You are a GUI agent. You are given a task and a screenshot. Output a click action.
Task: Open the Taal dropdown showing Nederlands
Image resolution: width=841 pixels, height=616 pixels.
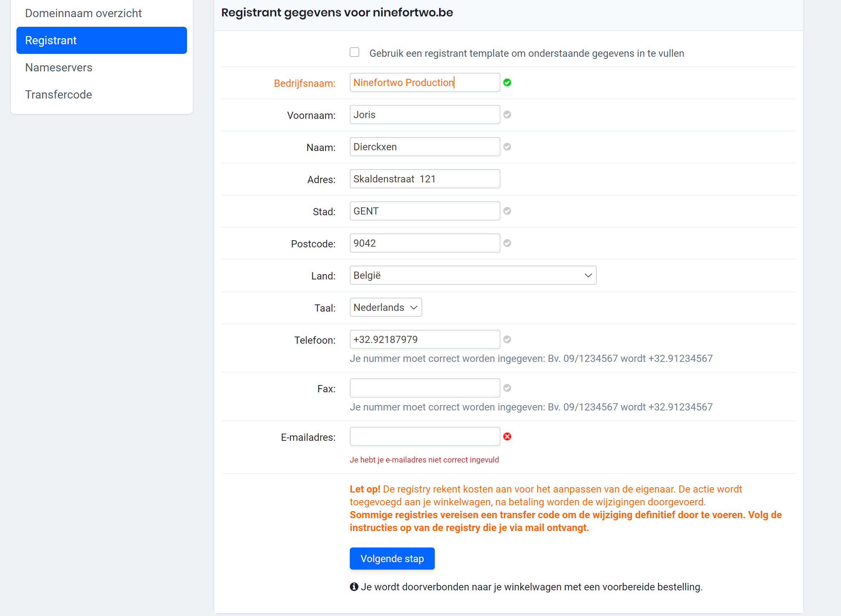click(x=385, y=307)
